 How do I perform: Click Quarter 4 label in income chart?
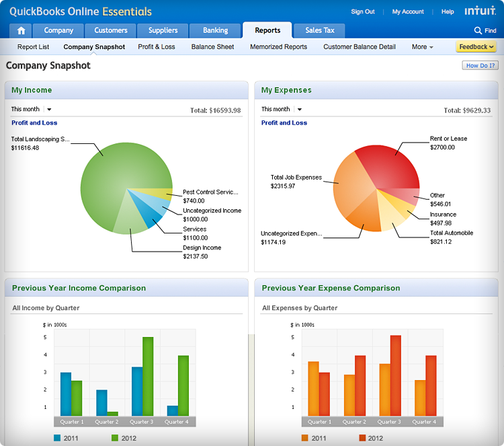[177, 422]
